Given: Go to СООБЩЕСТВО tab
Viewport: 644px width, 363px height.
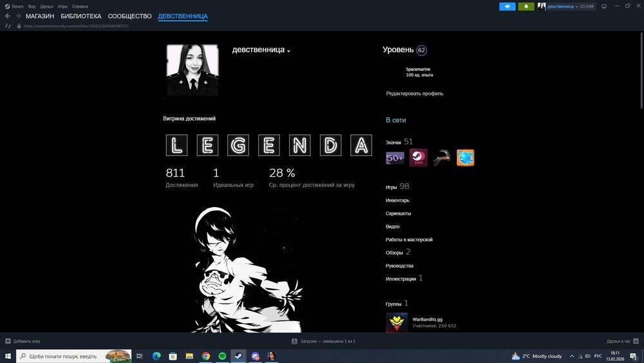Looking at the screenshot, I should click(x=130, y=16).
